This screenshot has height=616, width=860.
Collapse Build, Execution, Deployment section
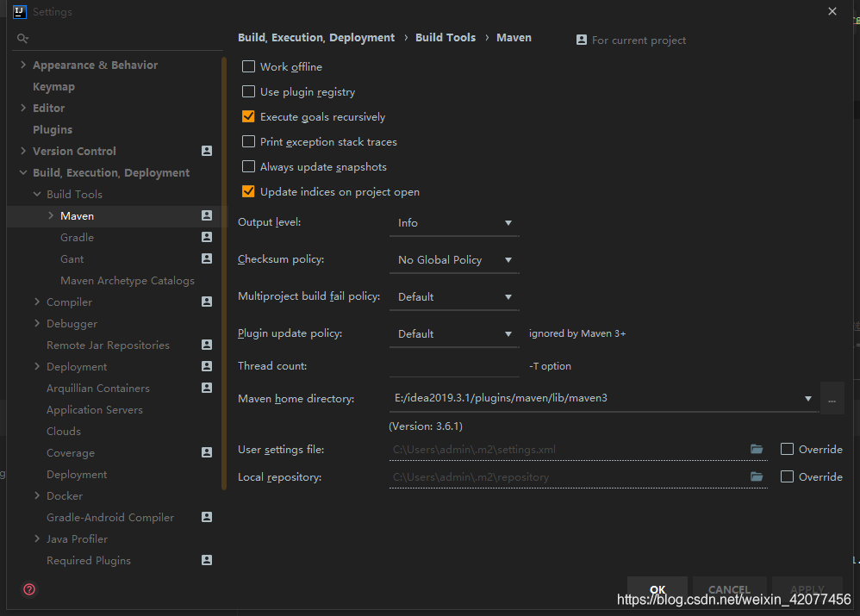[x=23, y=172]
